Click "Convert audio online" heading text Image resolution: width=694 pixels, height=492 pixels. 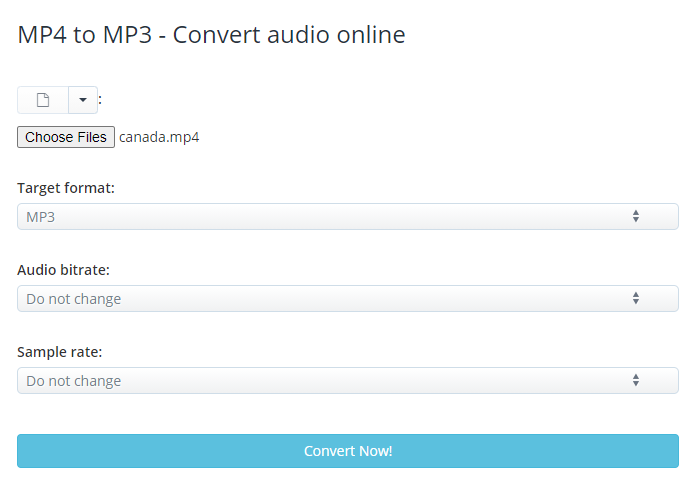click(x=289, y=35)
